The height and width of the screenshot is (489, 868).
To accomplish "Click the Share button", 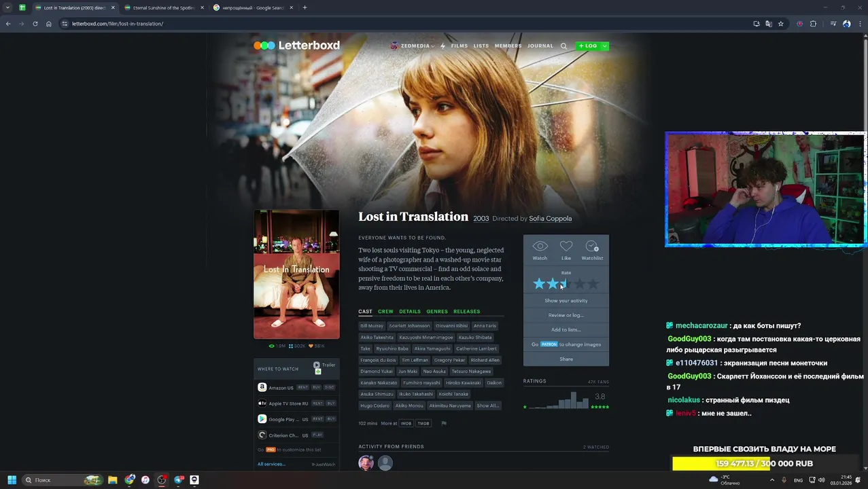I will click(566, 359).
